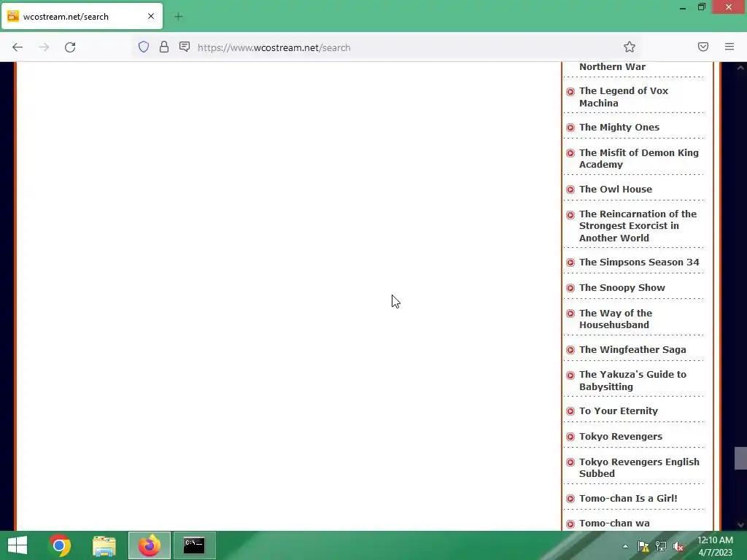
Task: Go forward using the browser forward arrow
Action: pos(44,47)
